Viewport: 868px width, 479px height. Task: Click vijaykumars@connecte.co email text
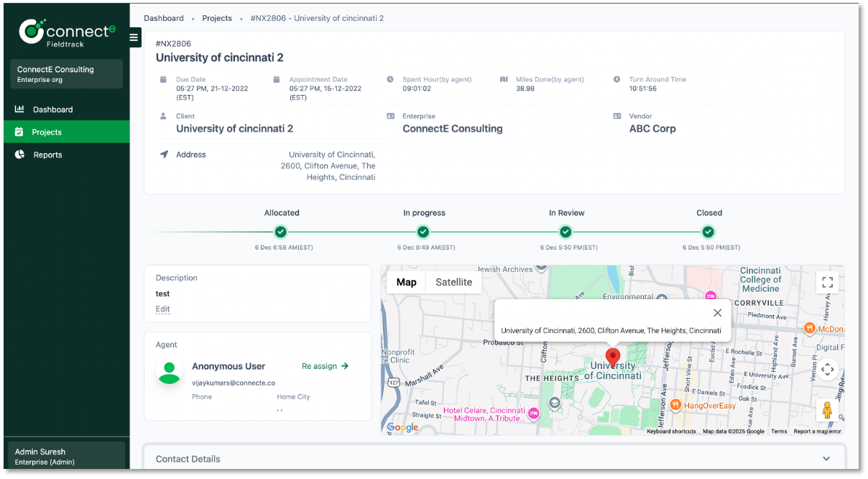point(234,383)
